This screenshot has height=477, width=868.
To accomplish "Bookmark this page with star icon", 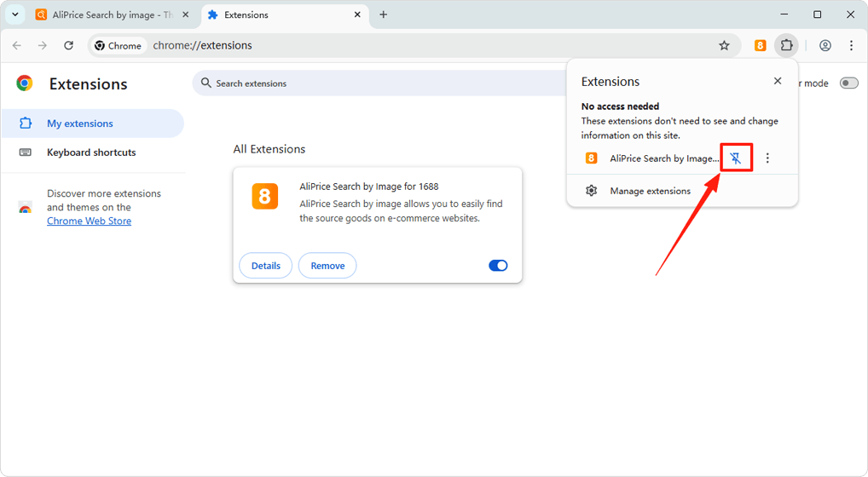I will coord(724,45).
